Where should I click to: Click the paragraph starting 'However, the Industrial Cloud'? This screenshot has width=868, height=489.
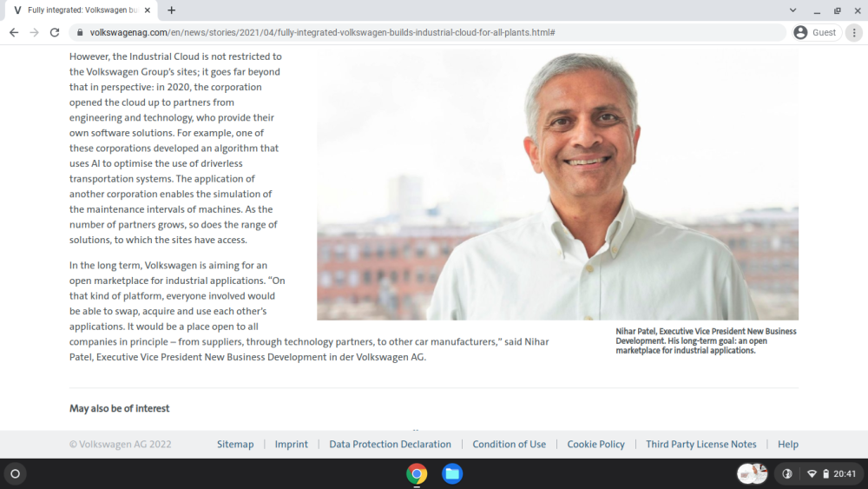(176, 148)
